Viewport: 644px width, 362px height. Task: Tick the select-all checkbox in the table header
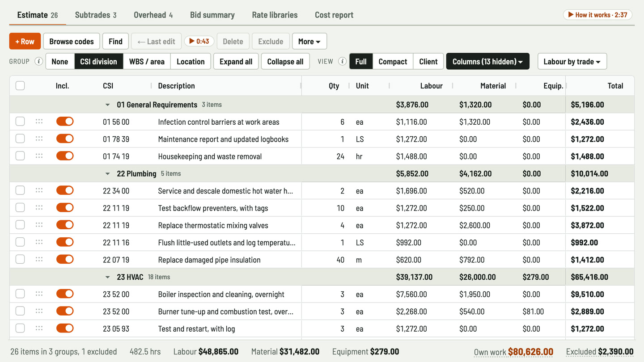click(20, 86)
